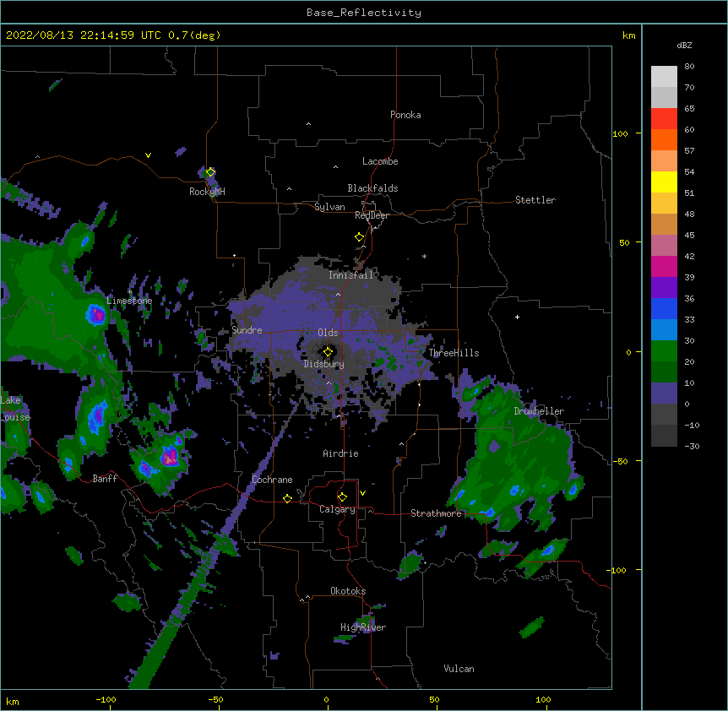Click the Lacombe city label
Image resolution: width=728 pixels, height=711 pixels.
click(x=380, y=161)
